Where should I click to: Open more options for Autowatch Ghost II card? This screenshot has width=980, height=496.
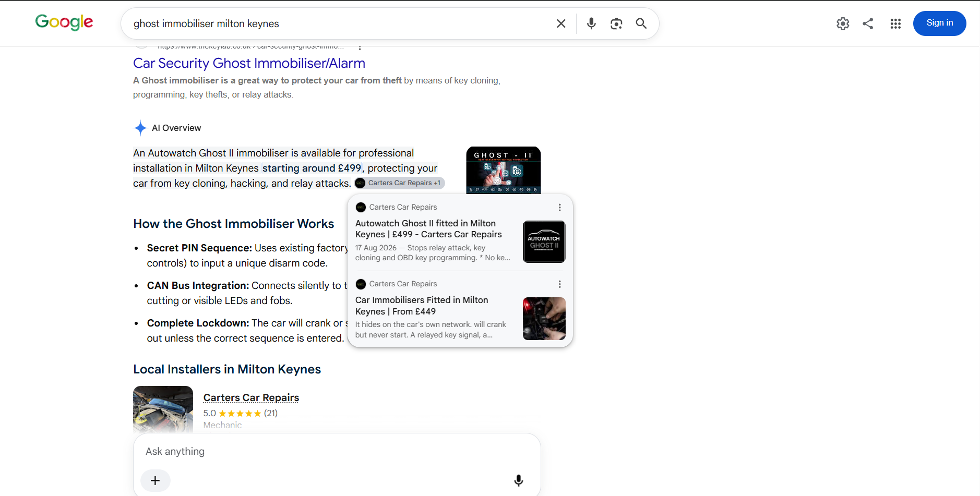pos(559,208)
